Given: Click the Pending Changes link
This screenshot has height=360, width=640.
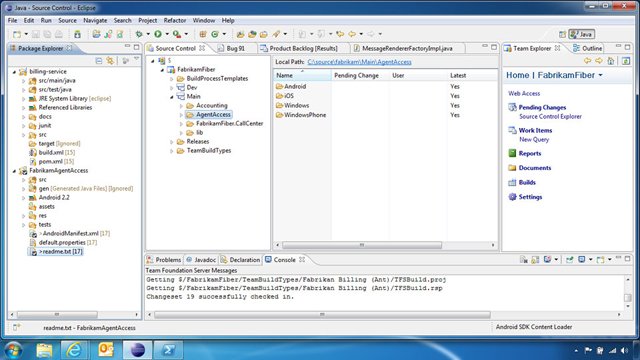Looking at the screenshot, I should (542, 107).
